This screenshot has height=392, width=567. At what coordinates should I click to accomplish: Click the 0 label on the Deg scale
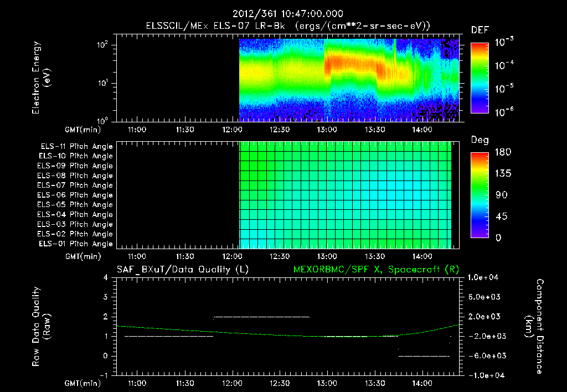click(498, 238)
